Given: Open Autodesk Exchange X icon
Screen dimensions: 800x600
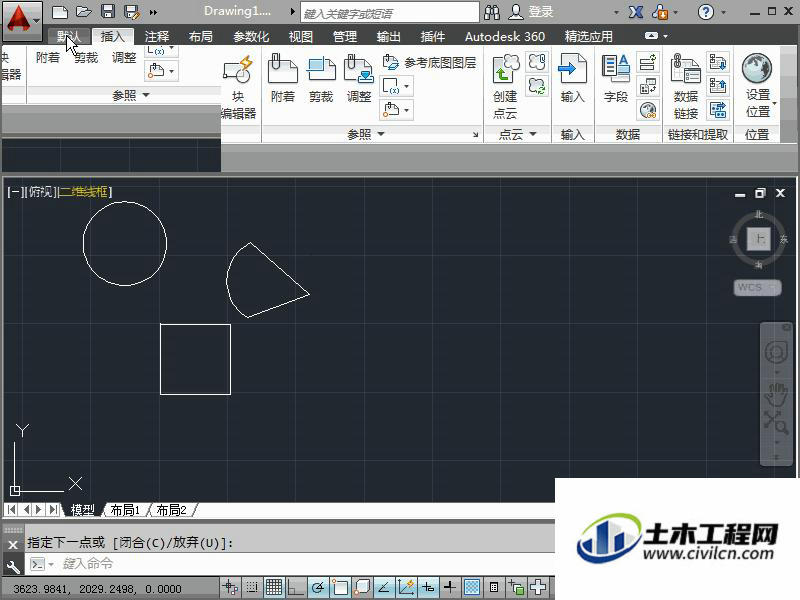Looking at the screenshot, I should (636, 12).
